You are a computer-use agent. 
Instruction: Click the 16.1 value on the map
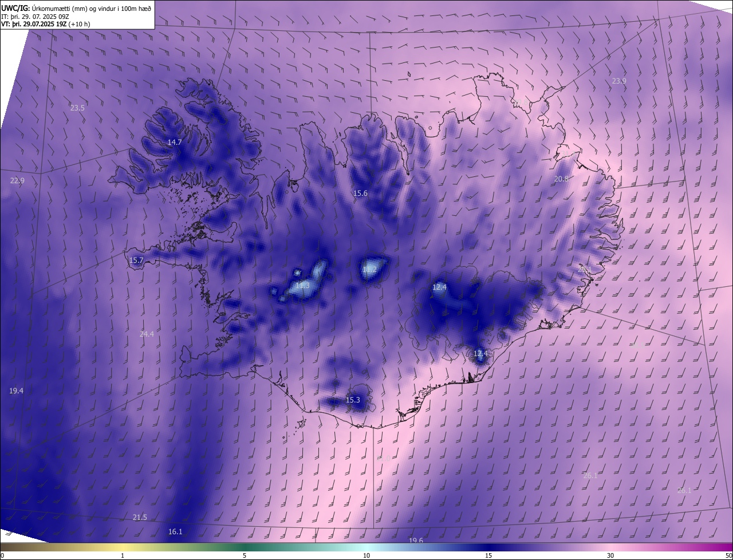click(x=175, y=532)
